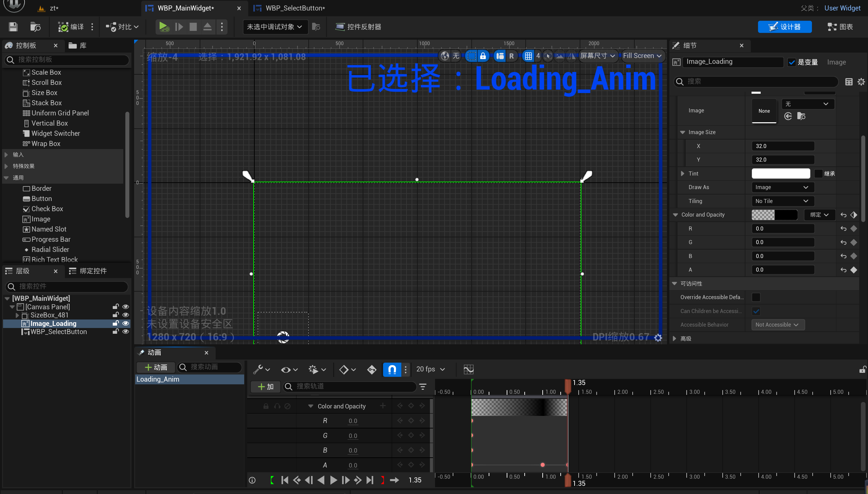Image resolution: width=868 pixels, height=494 pixels.
Task: Open the curve editor from animation toolbar
Action: pos(468,369)
